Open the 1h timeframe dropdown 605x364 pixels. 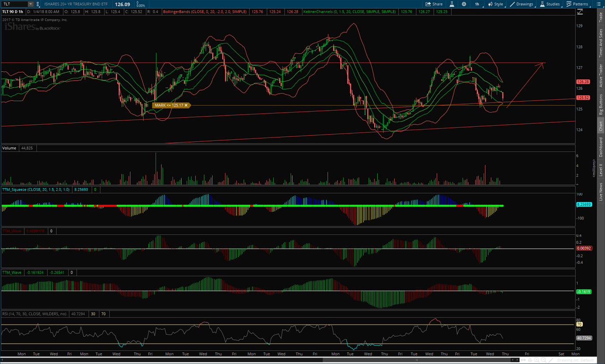coord(477,4)
